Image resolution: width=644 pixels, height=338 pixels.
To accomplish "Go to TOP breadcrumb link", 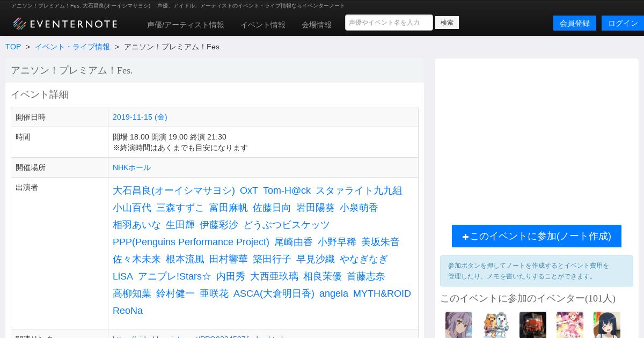I will [x=13, y=47].
